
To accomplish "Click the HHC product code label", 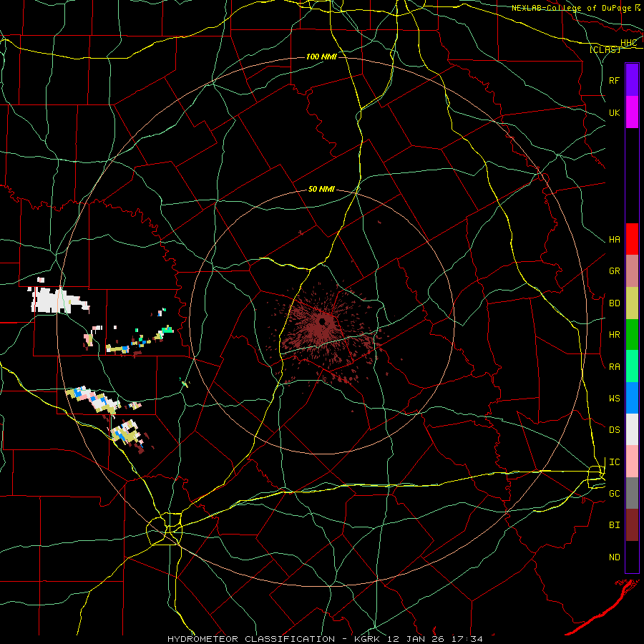I will tap(628, 43).
